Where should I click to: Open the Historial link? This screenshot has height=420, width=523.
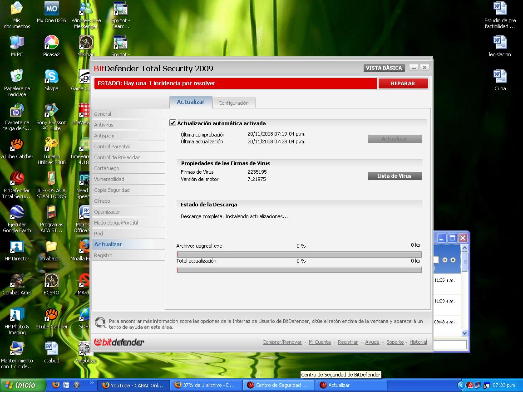pos(418,342)
